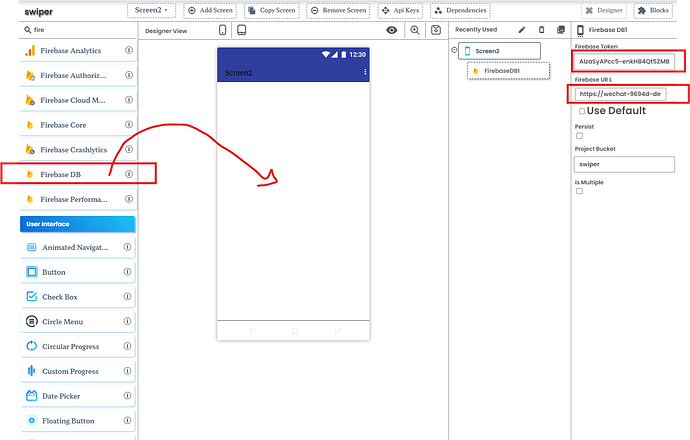This screenshot has width=690, height=440.
Task: Select the Firebase Authorization component
Action: (78, 75)
